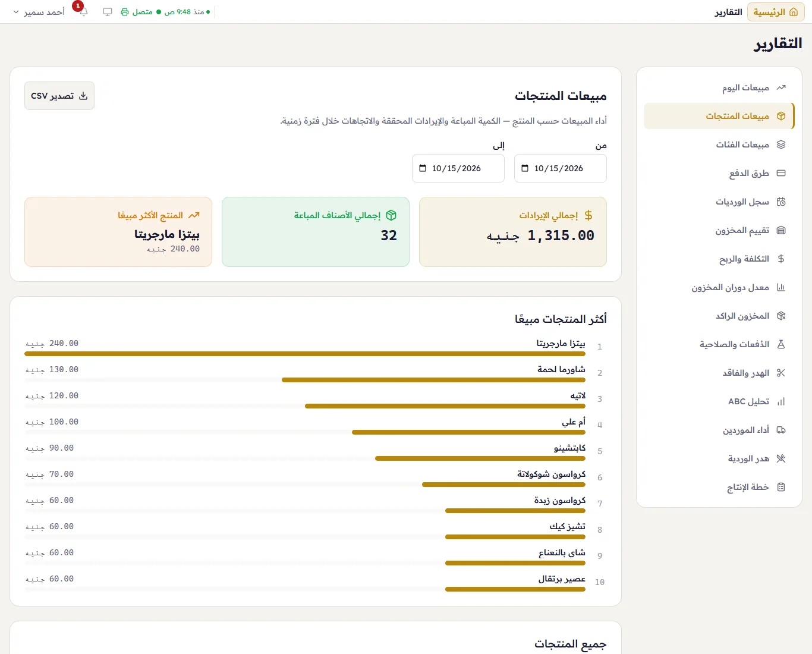Select مبيعات المنتجات in the sidebar

pyautogui.click(x=719, y=116)
